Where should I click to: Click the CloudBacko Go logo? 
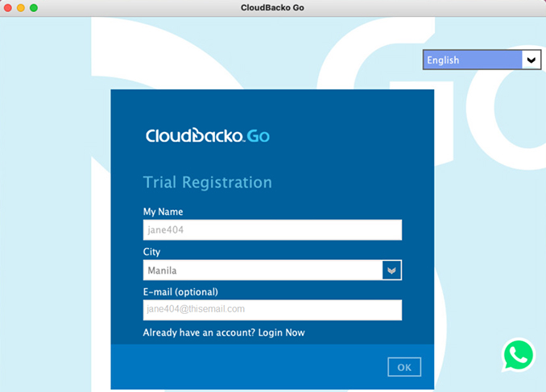pos(208,135)
